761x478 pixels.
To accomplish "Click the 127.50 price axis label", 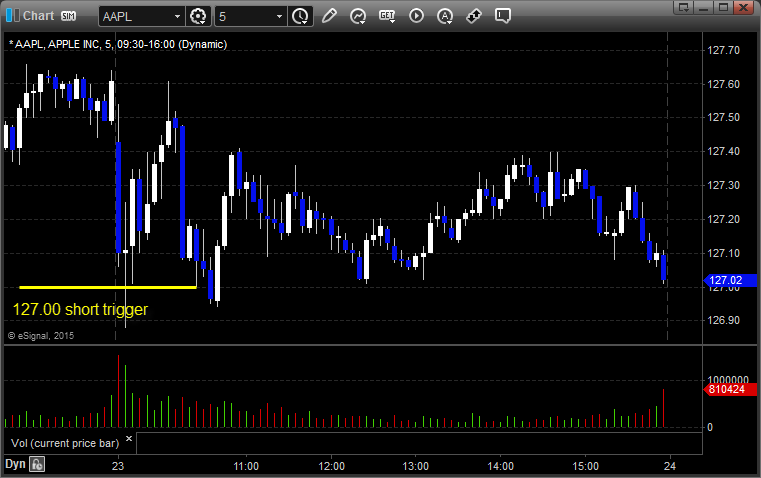I will (x=724, y=117).
